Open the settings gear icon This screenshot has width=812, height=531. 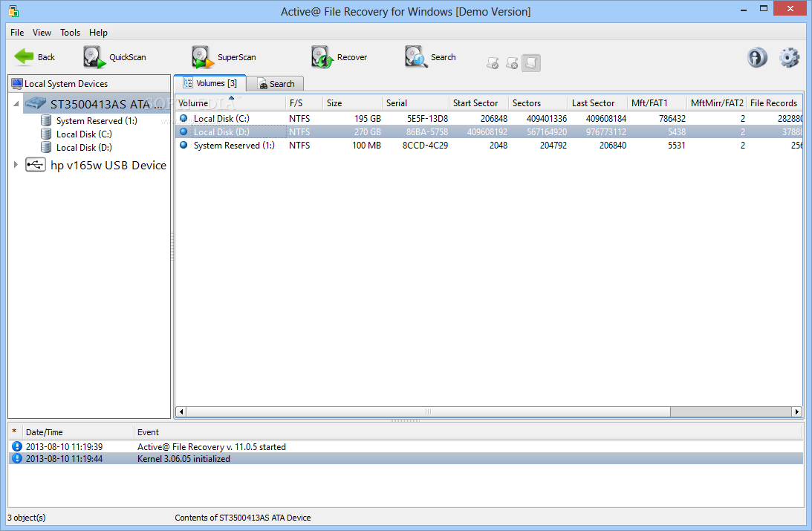pos(789,57)
